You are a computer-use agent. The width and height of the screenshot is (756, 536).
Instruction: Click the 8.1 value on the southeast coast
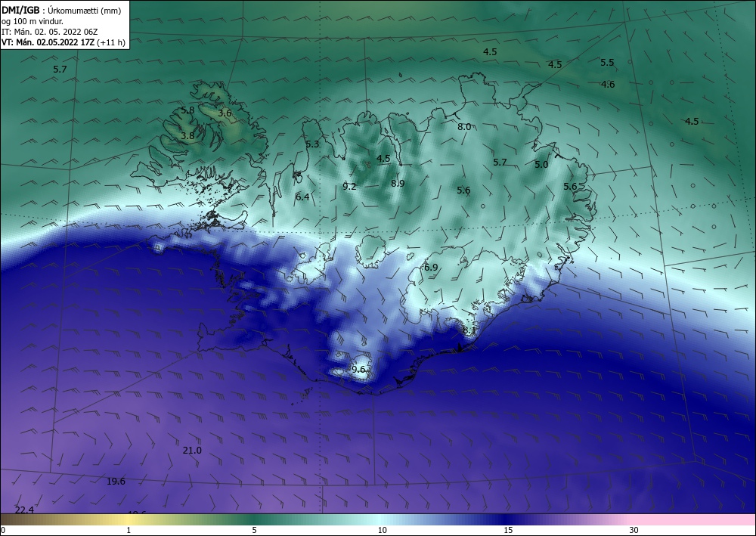pyautogui.click(x=469, y=330)
